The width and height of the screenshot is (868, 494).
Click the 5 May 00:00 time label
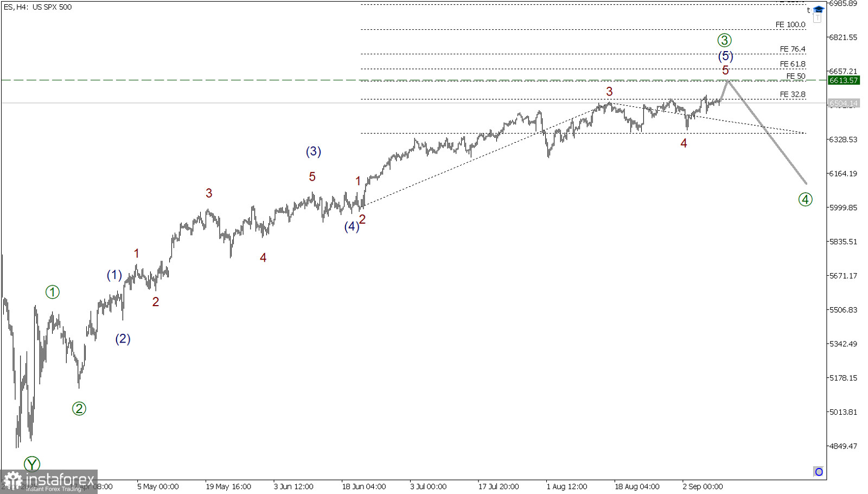pos(158,486)
